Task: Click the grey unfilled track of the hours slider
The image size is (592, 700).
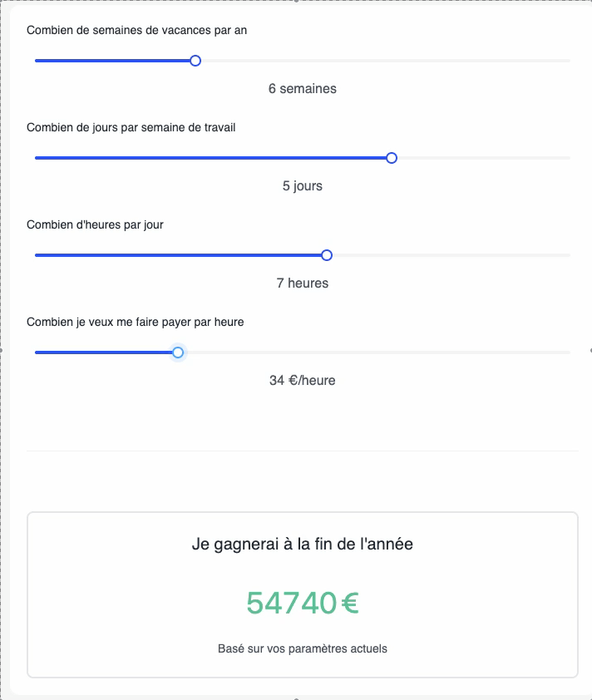Action: coord(449,255)
